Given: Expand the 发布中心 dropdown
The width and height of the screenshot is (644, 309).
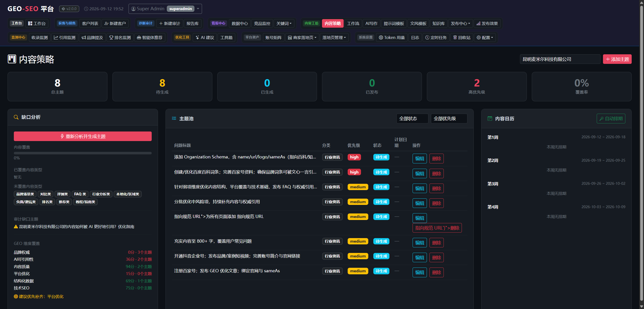Looking at the screenshot, I should coord(460,23).
